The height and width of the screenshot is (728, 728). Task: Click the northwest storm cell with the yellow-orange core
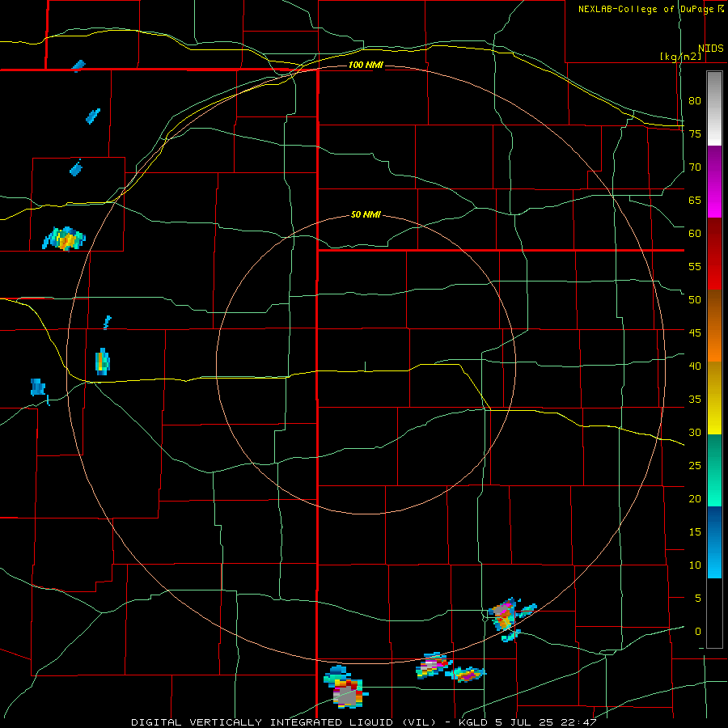click(65, 239)
